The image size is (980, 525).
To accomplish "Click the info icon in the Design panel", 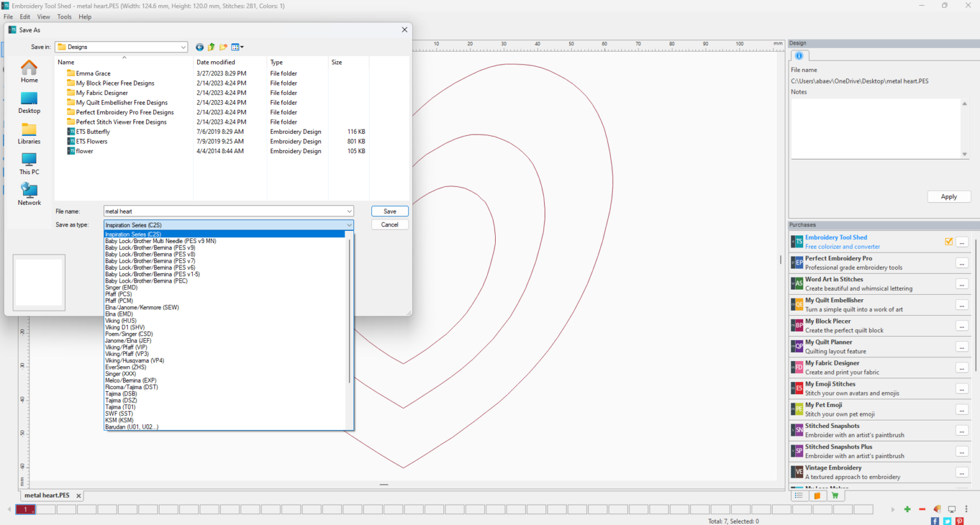I will pos(799,55).
